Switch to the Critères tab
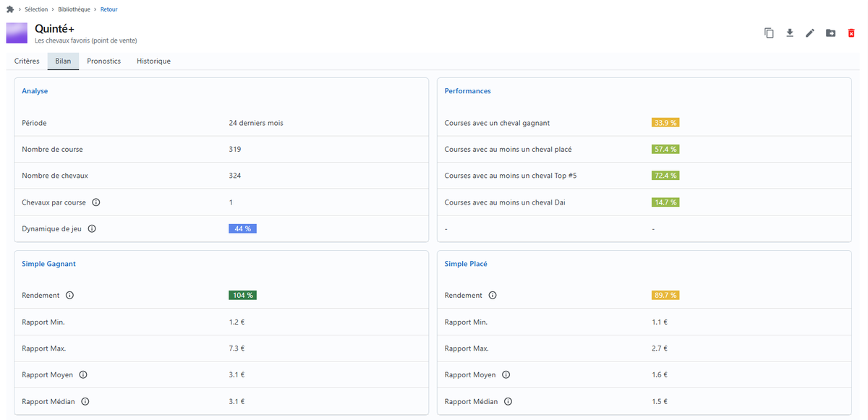 pyautogui.click(x=27, y=61)
